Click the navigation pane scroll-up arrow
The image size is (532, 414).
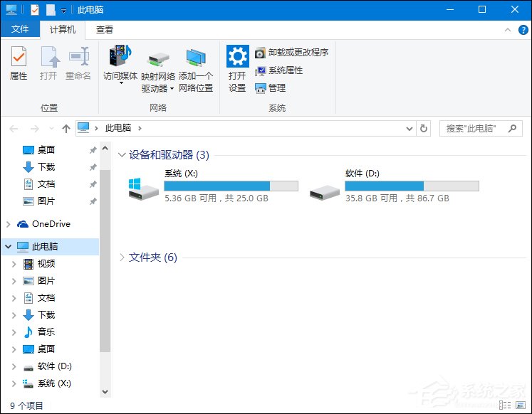(x=105, y=149)
